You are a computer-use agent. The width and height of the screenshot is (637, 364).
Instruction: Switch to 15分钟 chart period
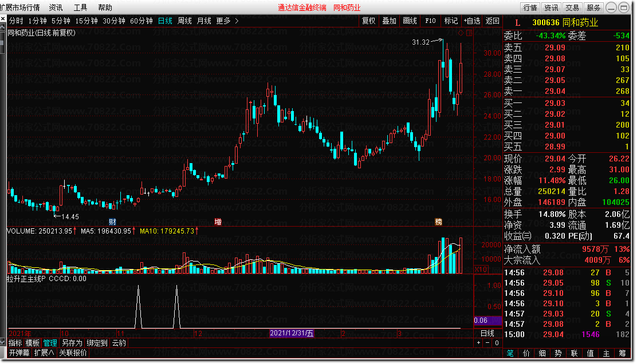(x=86, y=21)
